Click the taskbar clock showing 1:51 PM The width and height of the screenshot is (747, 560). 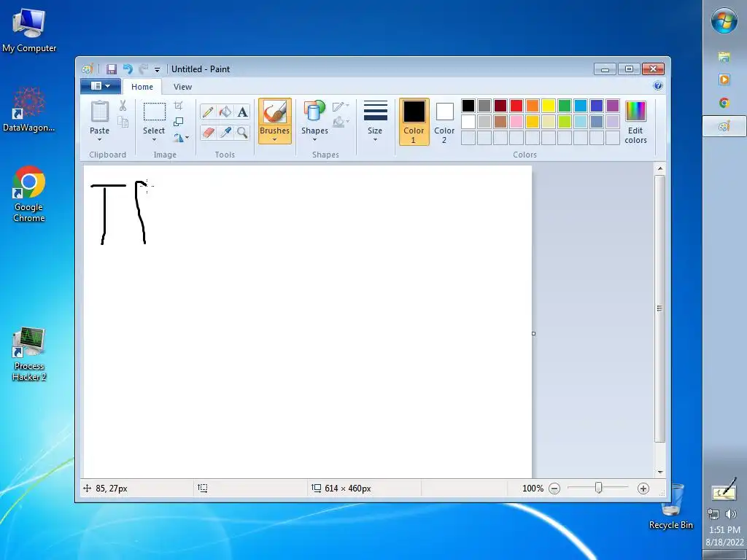coord(724,530)
